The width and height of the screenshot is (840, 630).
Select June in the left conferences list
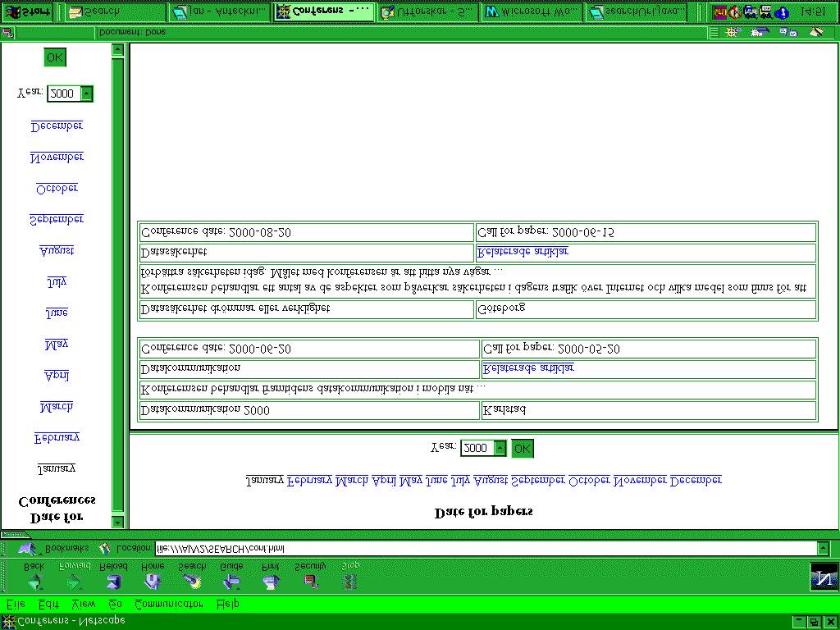57,313
